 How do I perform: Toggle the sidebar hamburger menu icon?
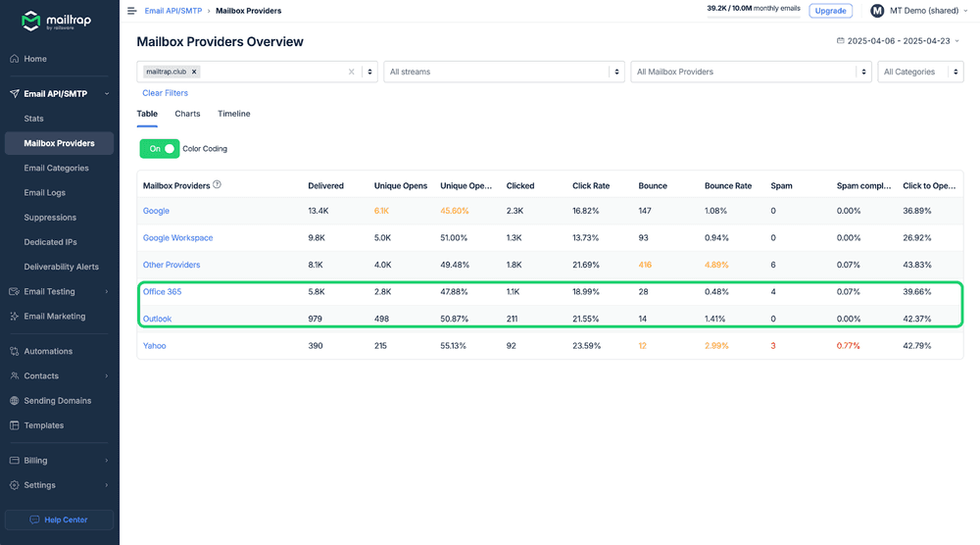click(132, 11)
